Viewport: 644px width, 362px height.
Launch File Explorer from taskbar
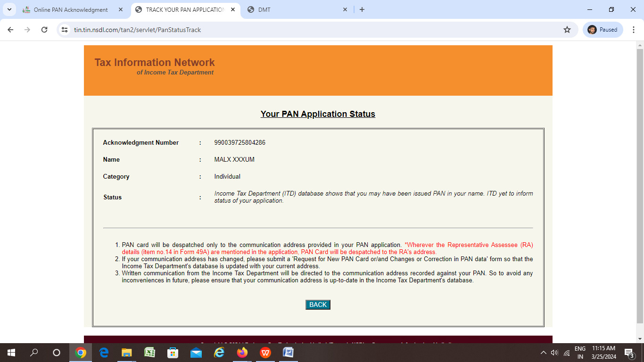tap(127, 353)
